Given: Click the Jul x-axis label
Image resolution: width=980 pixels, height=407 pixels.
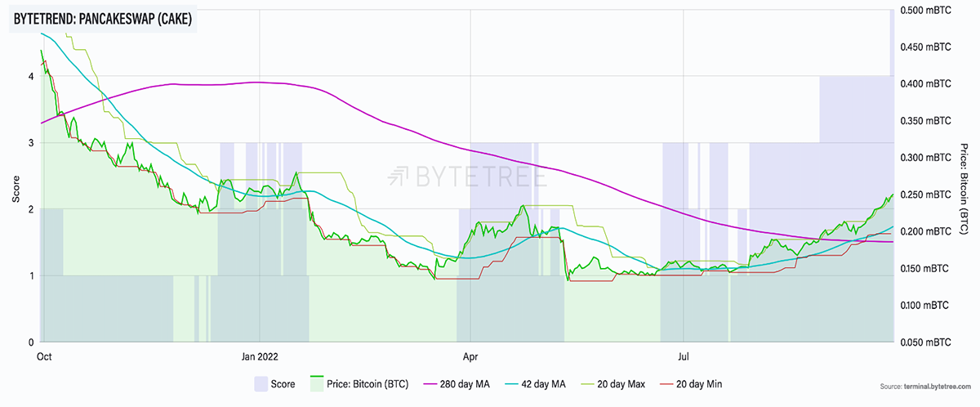Looking at the screenshot, I should point(682,356).
